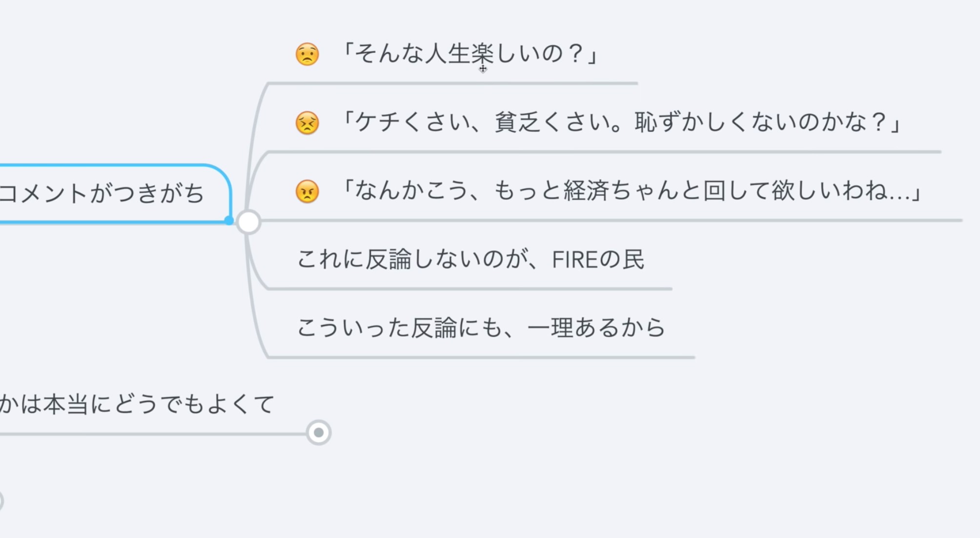The height and width of the screenshot is (538, 980).
Task: Click the partial circle at left edge
Action: click(1, 501)
